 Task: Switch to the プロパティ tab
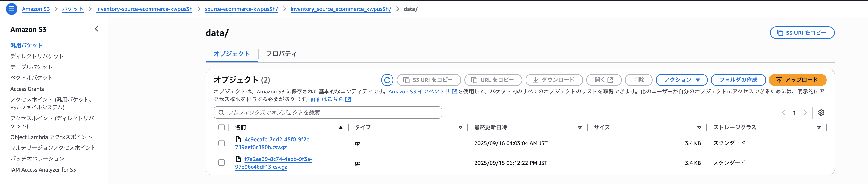coord(281,54)
